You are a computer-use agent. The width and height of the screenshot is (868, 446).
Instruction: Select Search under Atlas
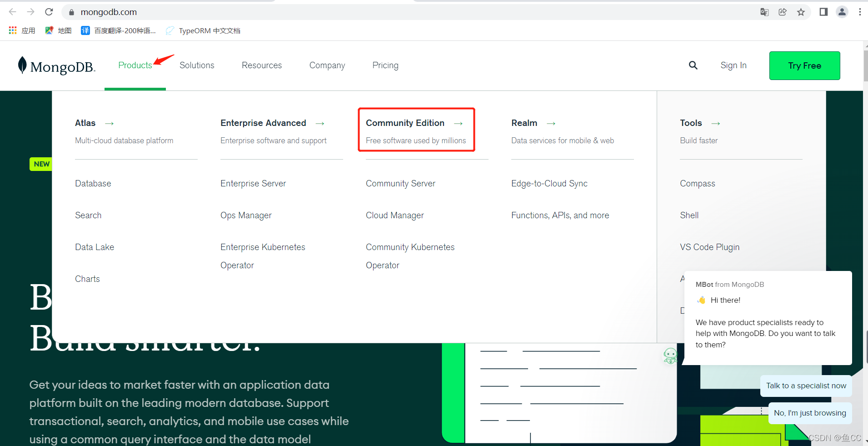(x=88, y=215)
